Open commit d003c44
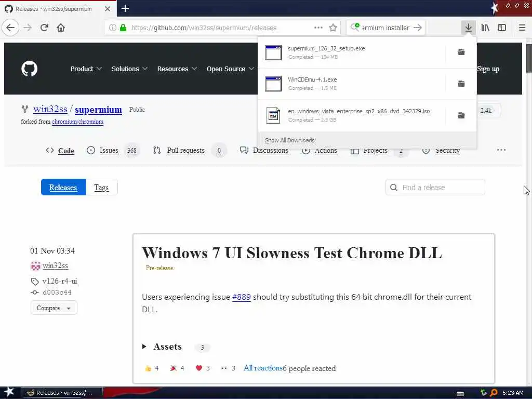Viewport: 532px width, 399px height. (x=57, y=292)
